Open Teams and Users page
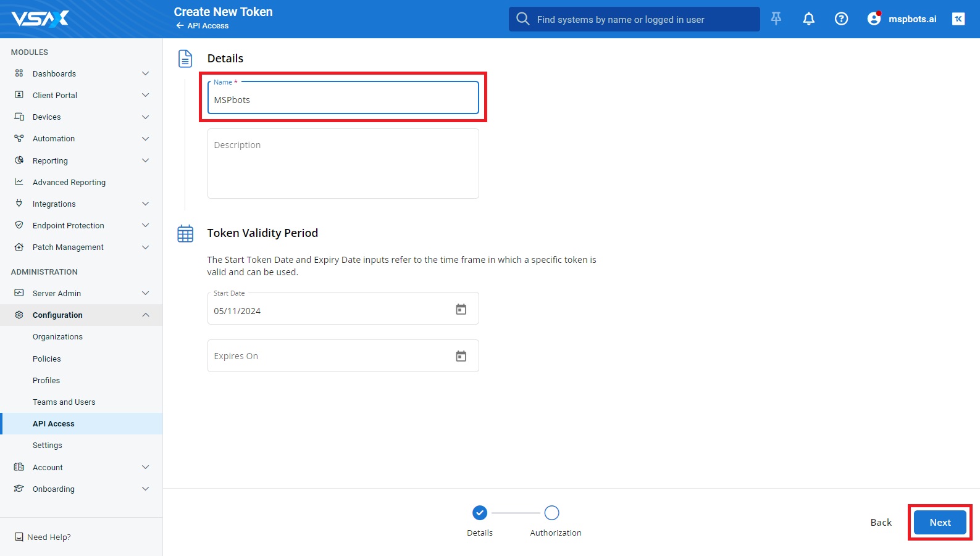 coord(64,402)
